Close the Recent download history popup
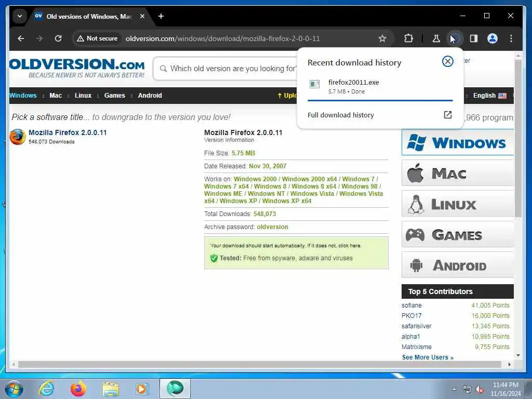This screenshot has width=532, height=399. point(447,61)
